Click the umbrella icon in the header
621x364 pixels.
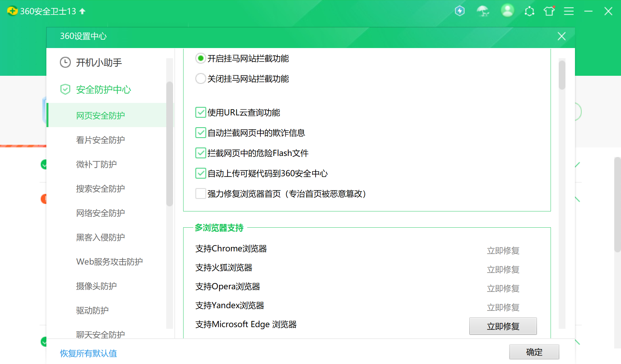[483, 11]
